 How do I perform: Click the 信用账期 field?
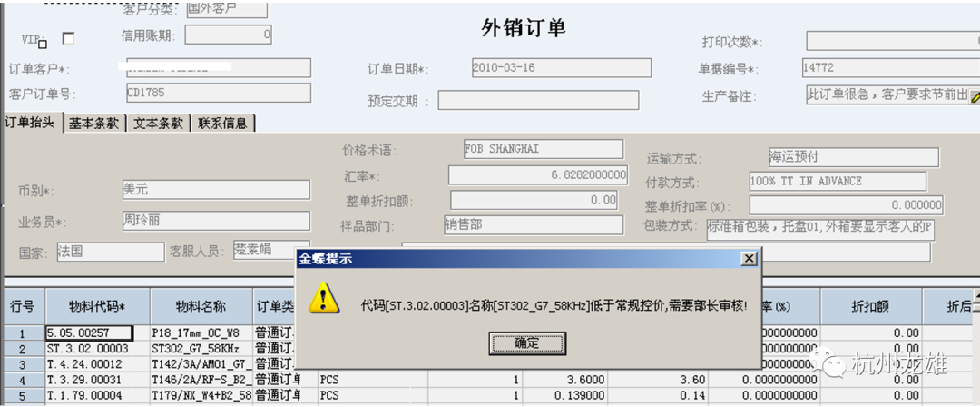click(x=228, y=35)
